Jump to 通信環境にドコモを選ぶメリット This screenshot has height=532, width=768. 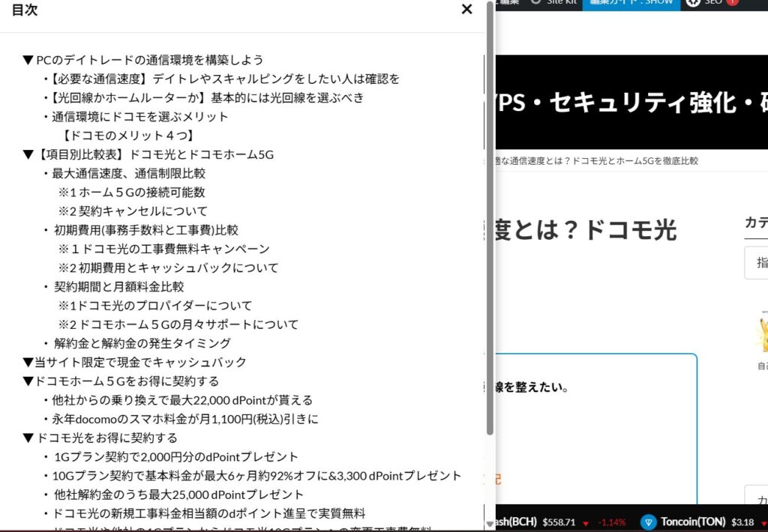point(140,117)
